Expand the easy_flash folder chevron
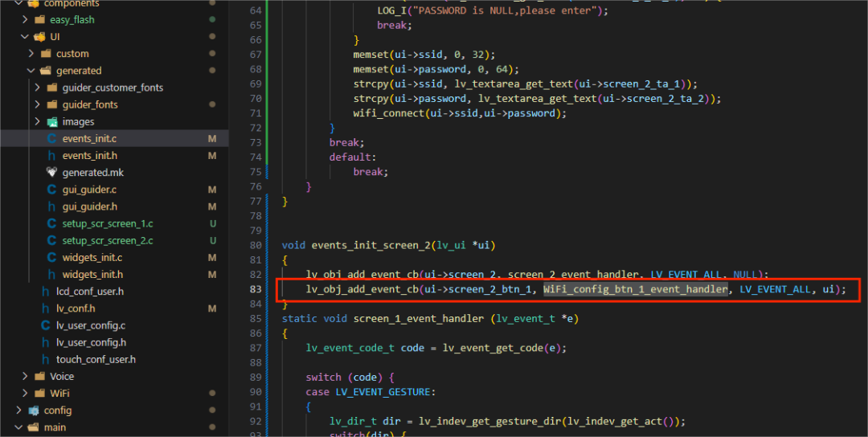 coord(24,20)
